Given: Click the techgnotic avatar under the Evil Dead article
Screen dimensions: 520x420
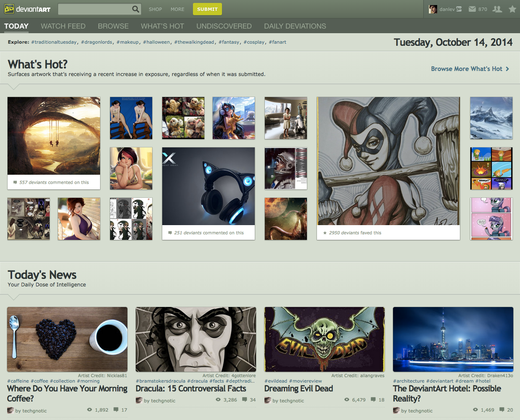Looking at the screenshot, I should pyautogui.click(x=268, y=400).
